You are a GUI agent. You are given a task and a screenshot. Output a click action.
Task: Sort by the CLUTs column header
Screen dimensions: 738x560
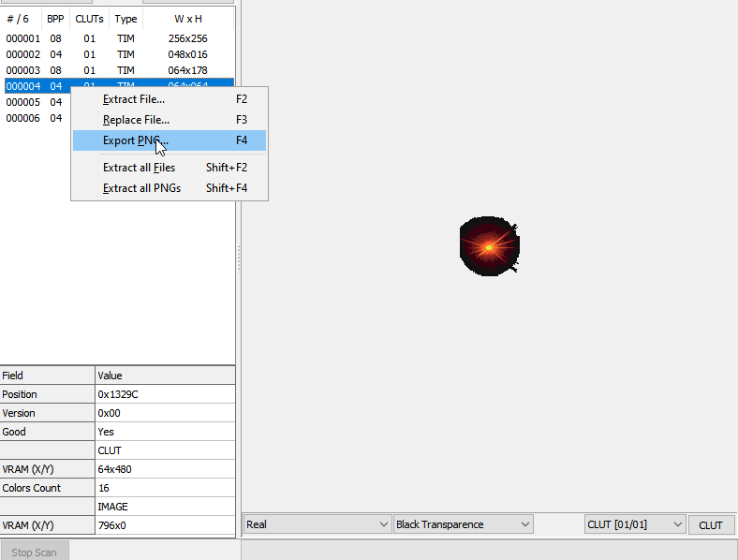click(89, 19)
